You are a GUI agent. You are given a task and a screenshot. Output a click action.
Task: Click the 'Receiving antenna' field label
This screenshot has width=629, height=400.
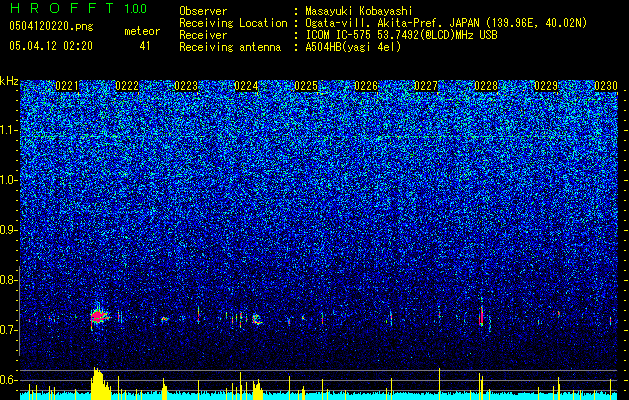coord(230,48)
